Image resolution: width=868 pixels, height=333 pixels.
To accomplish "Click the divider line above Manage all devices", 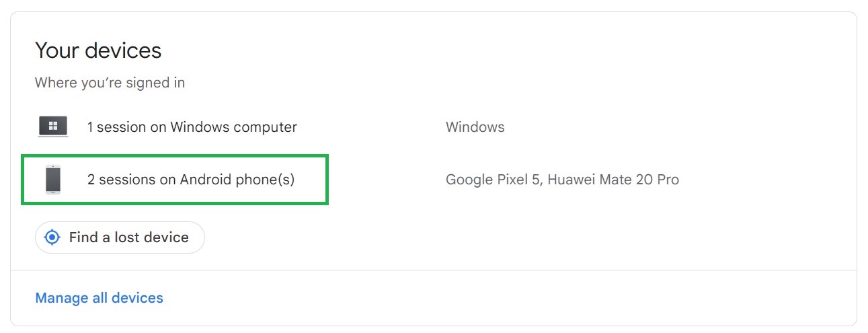I will click(x=434, y=270).
